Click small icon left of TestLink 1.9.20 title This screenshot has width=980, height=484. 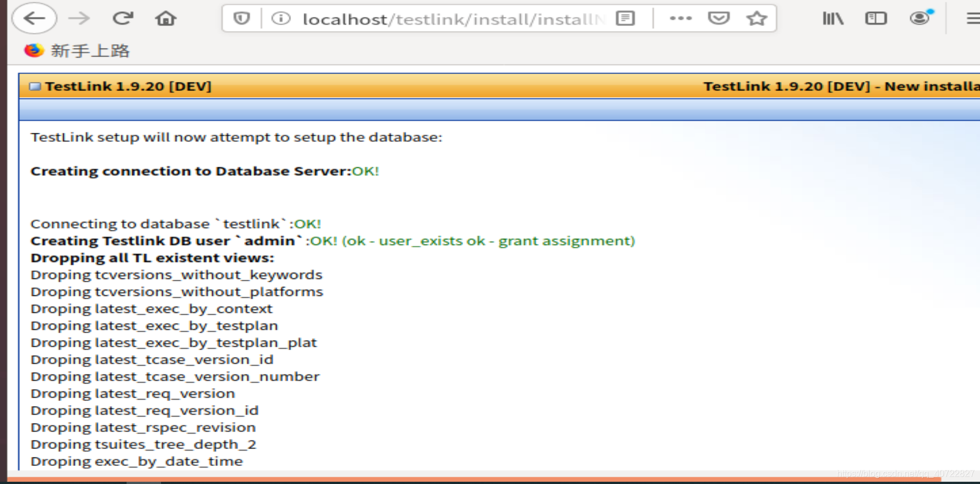point(35,86)
